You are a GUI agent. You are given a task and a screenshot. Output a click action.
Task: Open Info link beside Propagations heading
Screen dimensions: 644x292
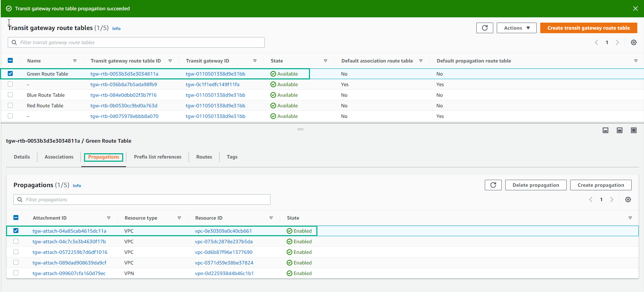77,186
